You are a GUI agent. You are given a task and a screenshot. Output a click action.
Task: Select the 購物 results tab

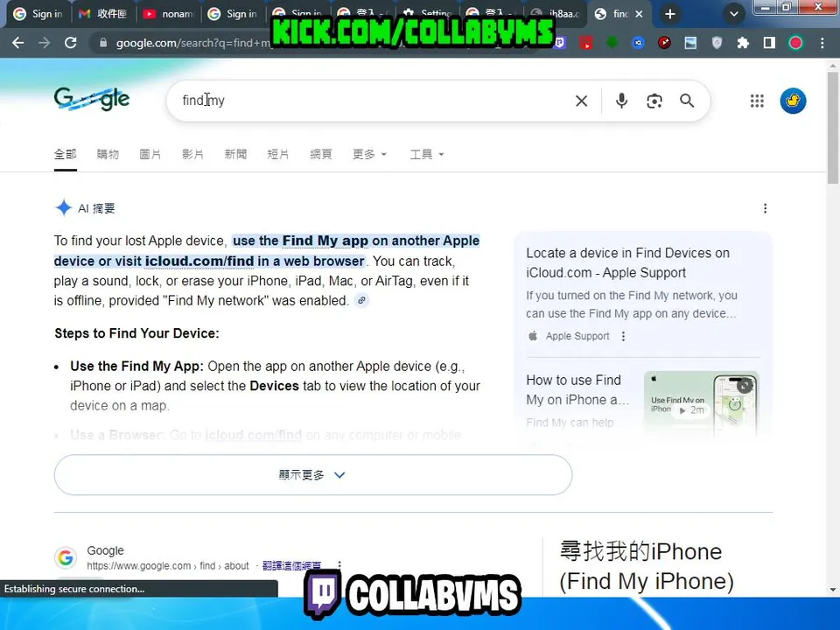point(108,154)
